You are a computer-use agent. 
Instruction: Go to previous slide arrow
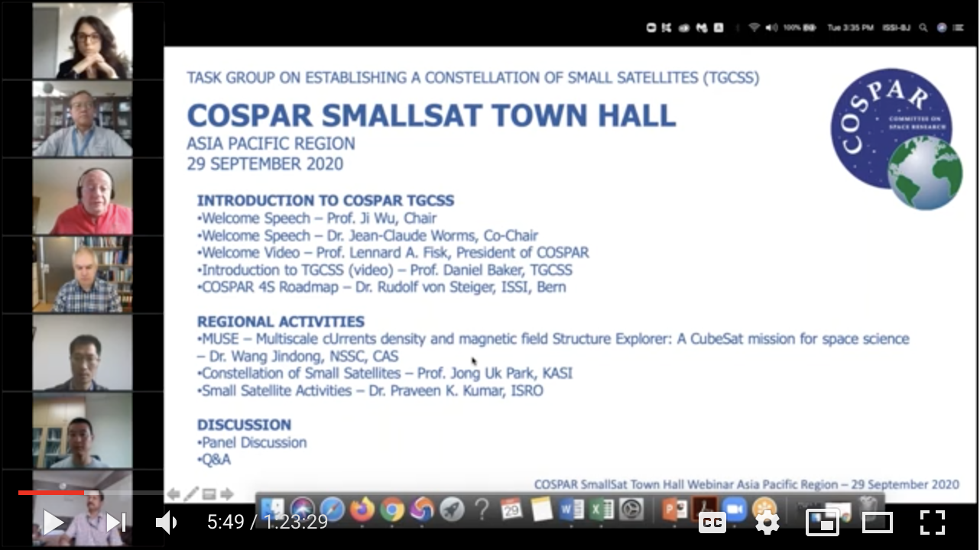[174, 494]
